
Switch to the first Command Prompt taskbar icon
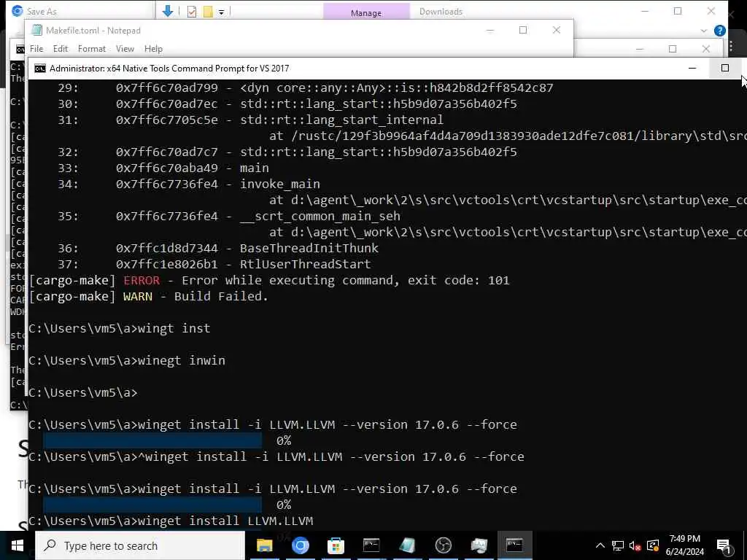pos(371,545)
